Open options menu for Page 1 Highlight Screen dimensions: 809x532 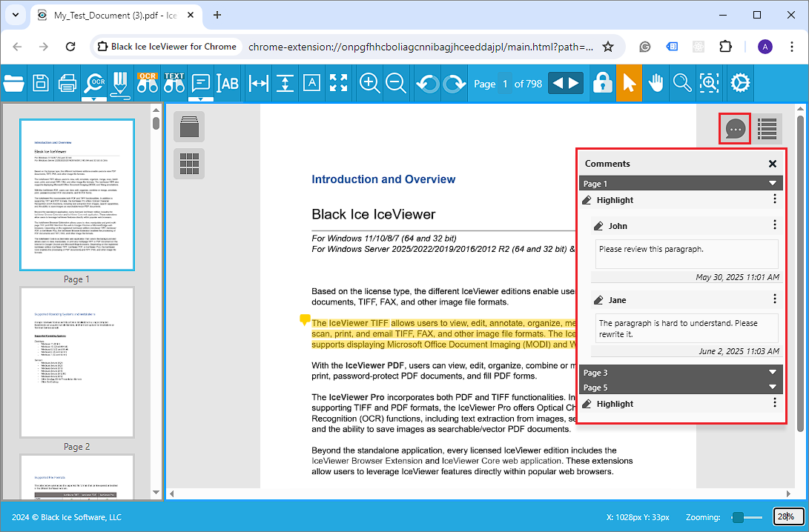click(774, 199)
